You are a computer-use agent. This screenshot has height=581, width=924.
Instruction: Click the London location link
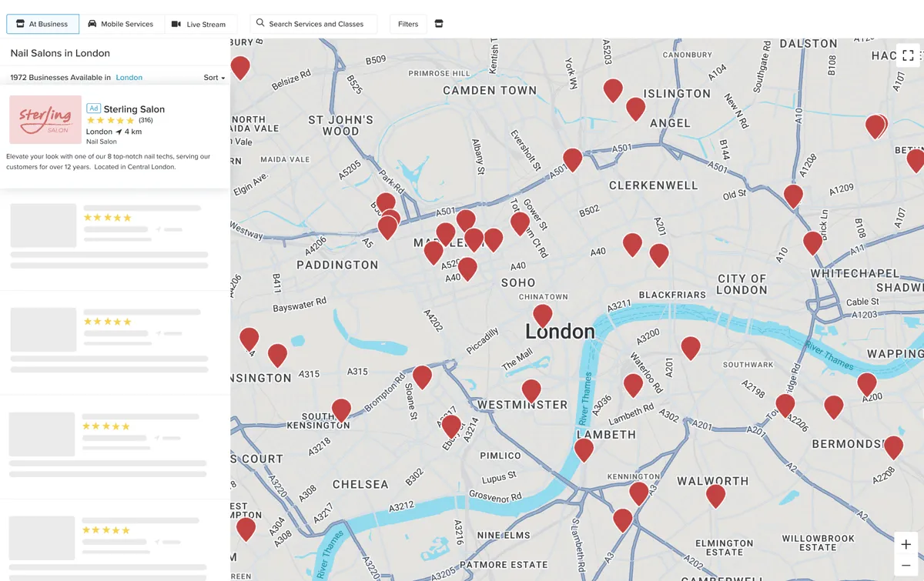129,78
